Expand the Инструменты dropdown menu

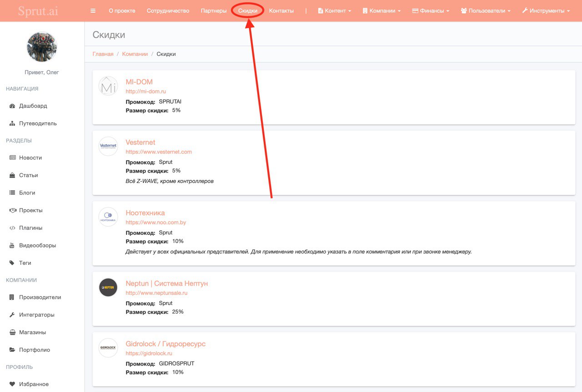[x=546, y=10]
